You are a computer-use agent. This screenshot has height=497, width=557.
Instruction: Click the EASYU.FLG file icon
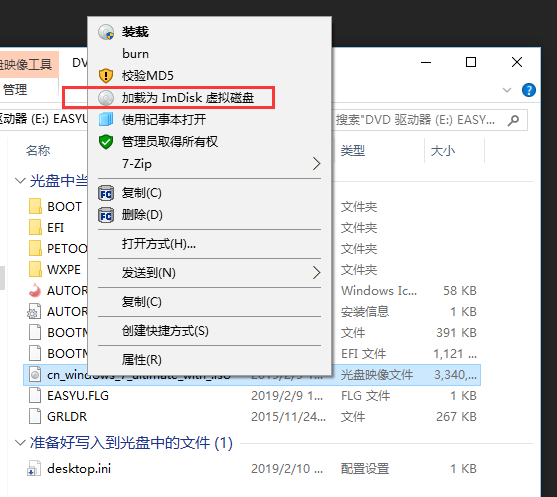[x=34, y=395]
